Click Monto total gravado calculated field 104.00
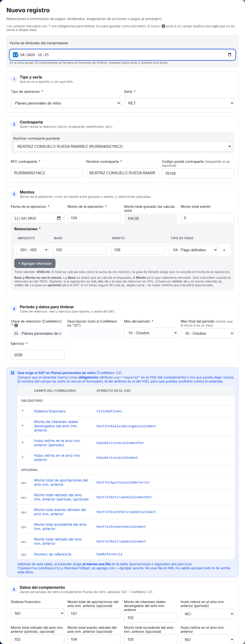 (x=151, y=218)
